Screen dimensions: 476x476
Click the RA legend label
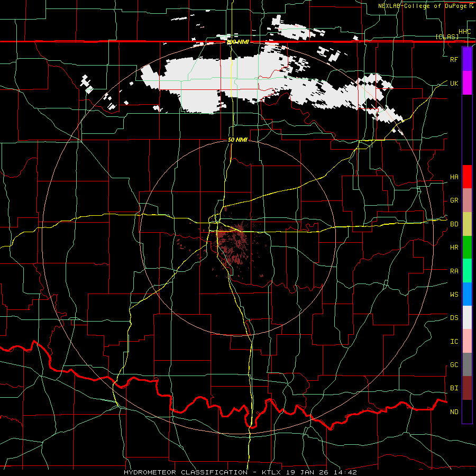click(x=454, y=271)
